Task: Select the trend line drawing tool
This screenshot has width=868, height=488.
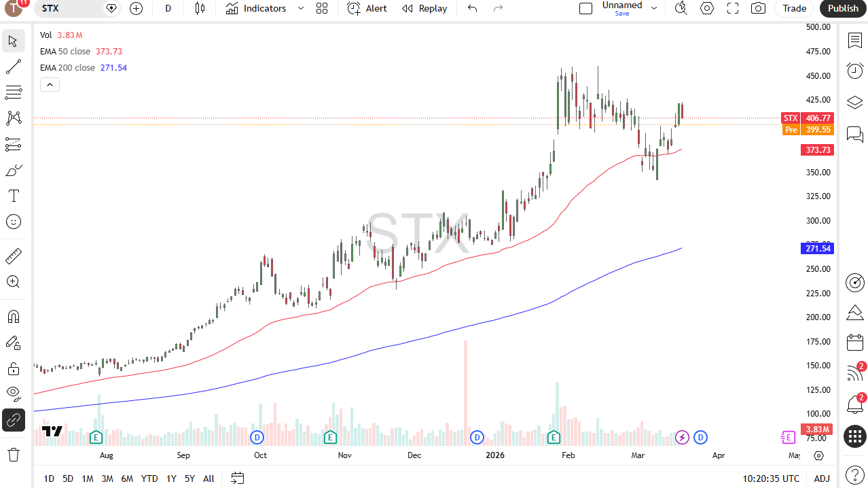Action: click(13, 67)
